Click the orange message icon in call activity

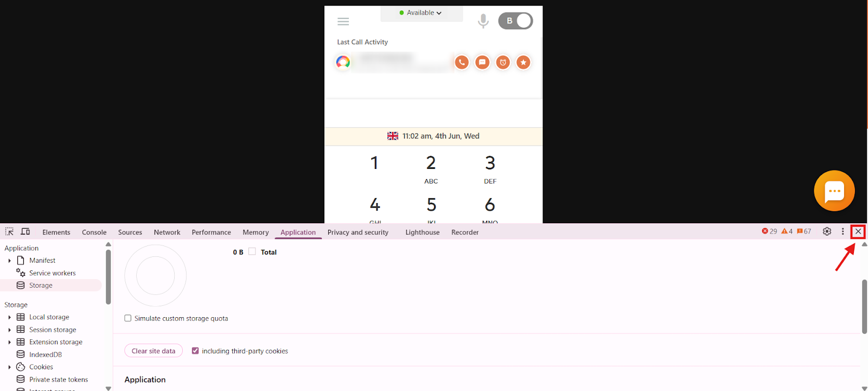(x=482, y=62)
